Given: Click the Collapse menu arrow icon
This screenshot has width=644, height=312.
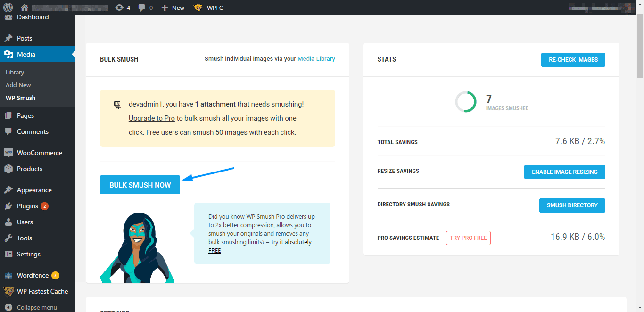Looking at the screenshot, I should point(8,307).
